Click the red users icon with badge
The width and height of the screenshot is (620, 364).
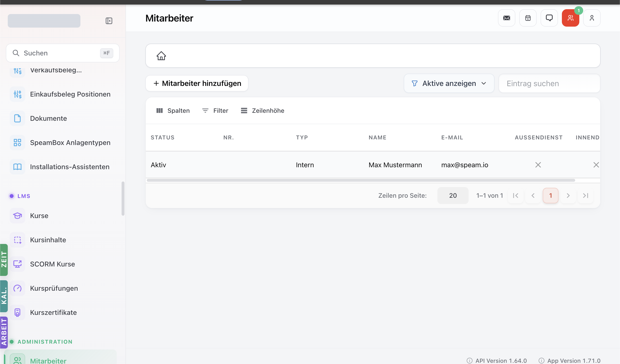coord(570,18)
